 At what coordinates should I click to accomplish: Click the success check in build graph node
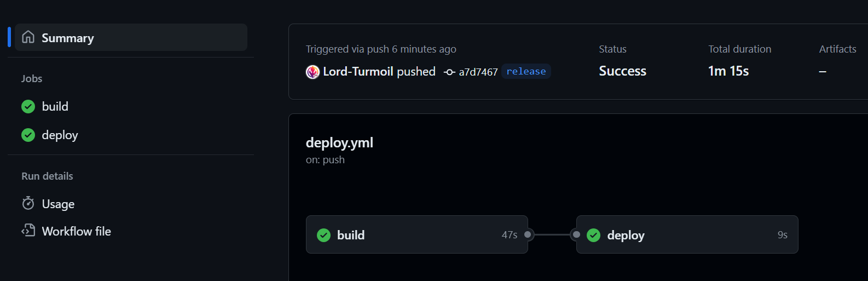coord(324,235)
